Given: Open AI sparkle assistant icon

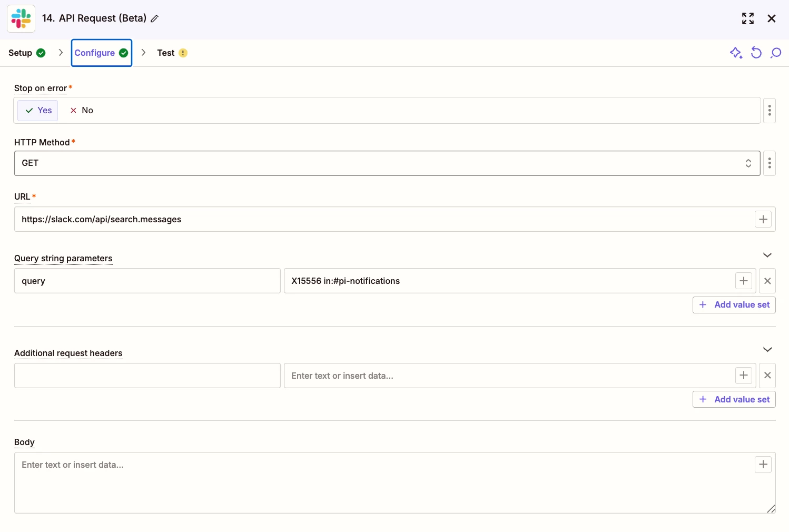Looking at the screenshot, I should click(736, 53).
